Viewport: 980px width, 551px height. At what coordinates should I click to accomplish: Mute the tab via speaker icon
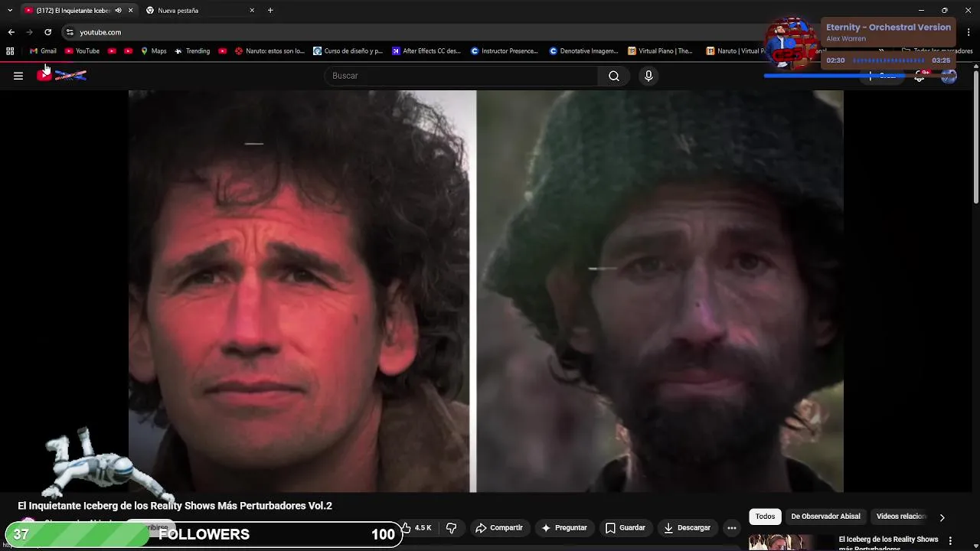click(x=118, y=11)
